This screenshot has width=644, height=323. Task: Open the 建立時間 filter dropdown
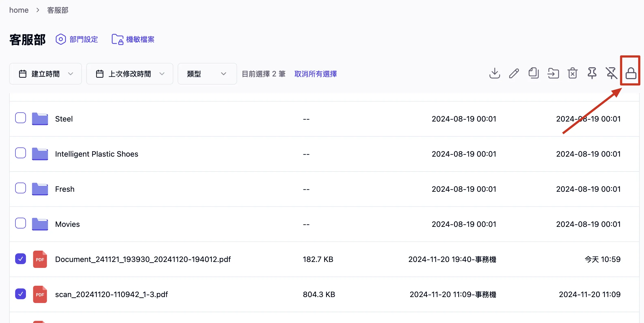[x=45, y=74]
